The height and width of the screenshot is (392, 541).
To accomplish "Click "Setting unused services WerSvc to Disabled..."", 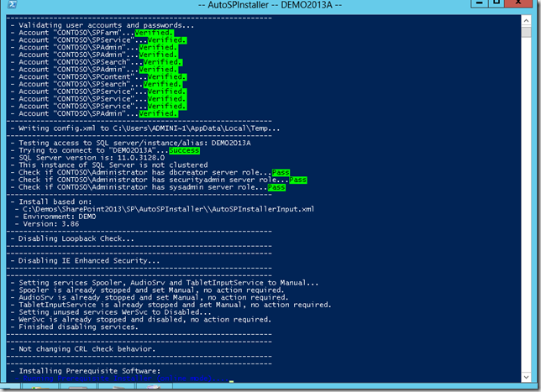I will point(111,312).
